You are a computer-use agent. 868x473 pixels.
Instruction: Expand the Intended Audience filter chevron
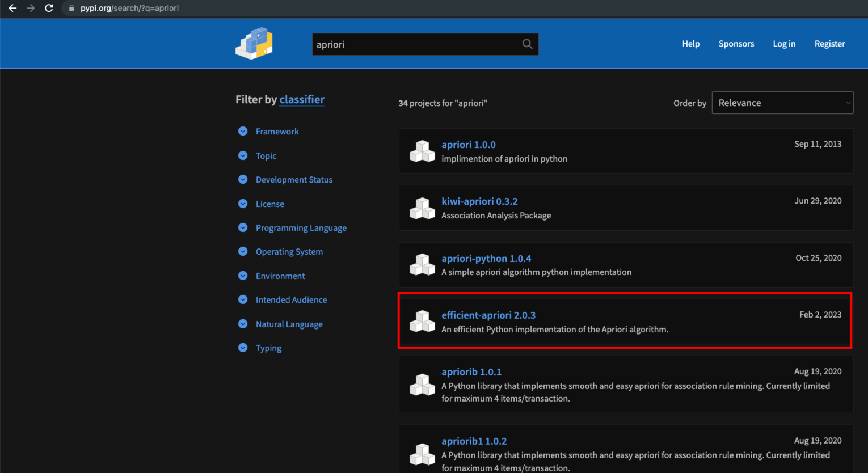(243, 299)
